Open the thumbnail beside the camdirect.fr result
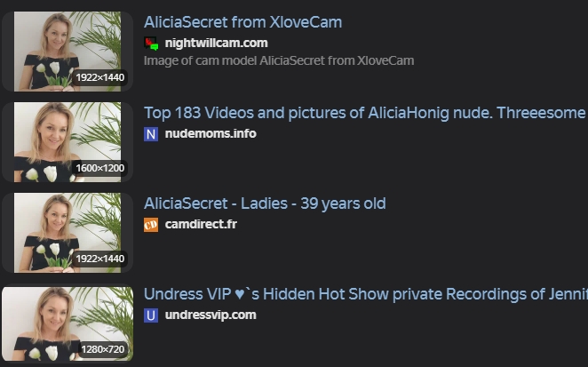 (x=68, y=233)
